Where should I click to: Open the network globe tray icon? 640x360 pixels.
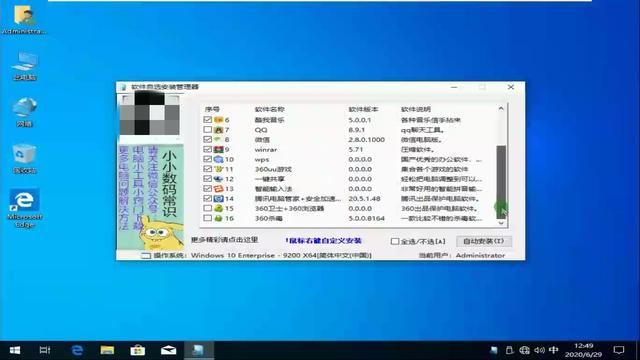(524, 350)
